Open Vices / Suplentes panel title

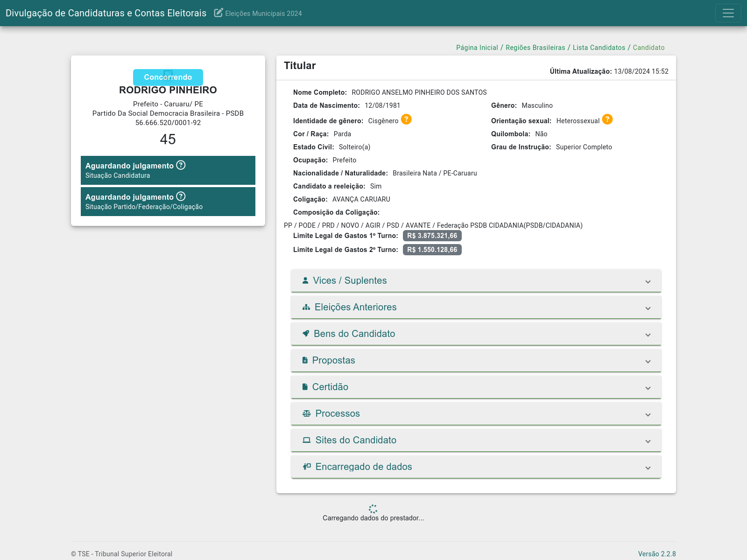350,280
